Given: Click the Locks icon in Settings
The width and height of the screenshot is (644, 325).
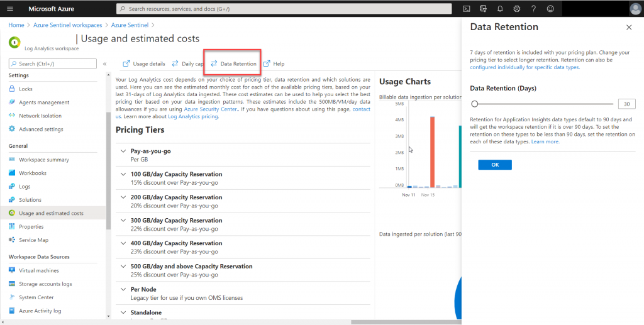Looking at the screenshot, I should tap(12, 89).
